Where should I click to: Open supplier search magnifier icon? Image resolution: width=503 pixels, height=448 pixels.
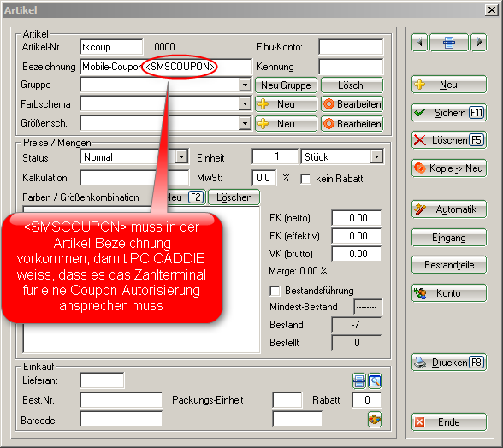(375, 381)
